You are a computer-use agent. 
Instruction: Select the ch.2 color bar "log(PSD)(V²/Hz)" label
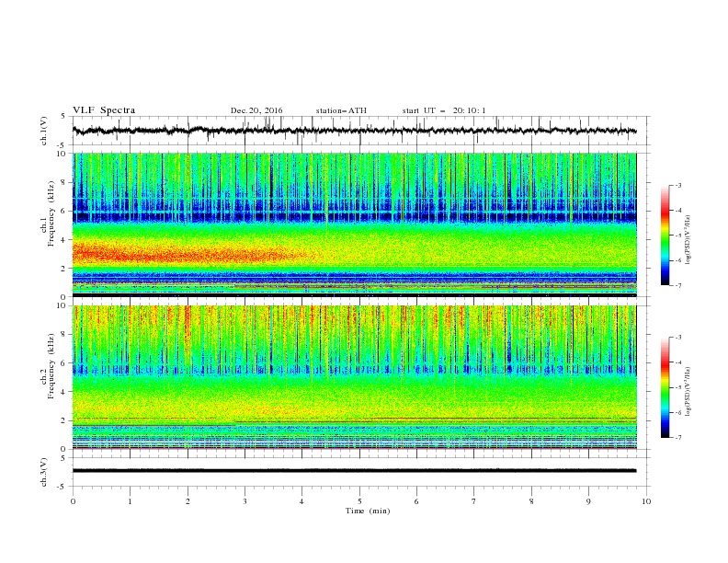click(x=688, y=392)
